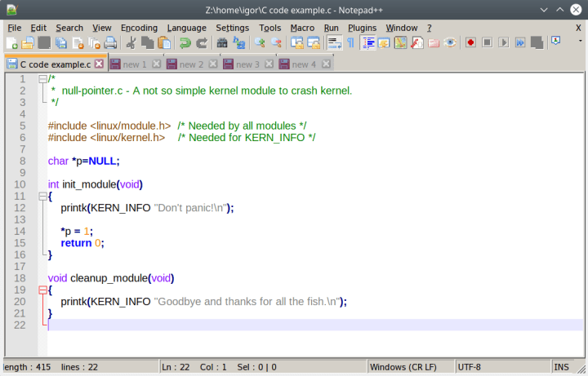Stop macro recording square button
This screenshot has height=376, width=588.
[487, 42]
